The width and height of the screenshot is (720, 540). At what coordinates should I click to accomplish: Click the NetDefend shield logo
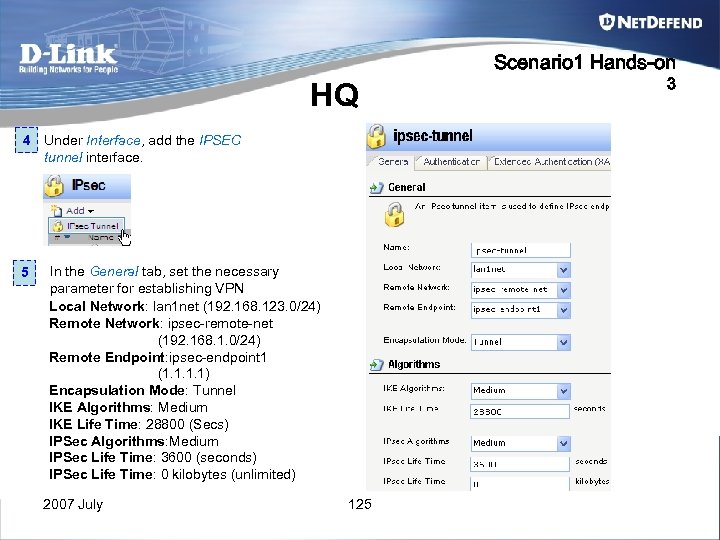pyautogui.click(x=606, y=22)
